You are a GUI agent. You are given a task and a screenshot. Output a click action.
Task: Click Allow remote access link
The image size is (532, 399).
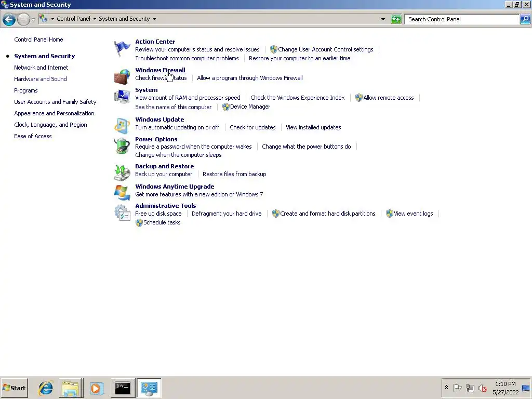click(389, 98)
